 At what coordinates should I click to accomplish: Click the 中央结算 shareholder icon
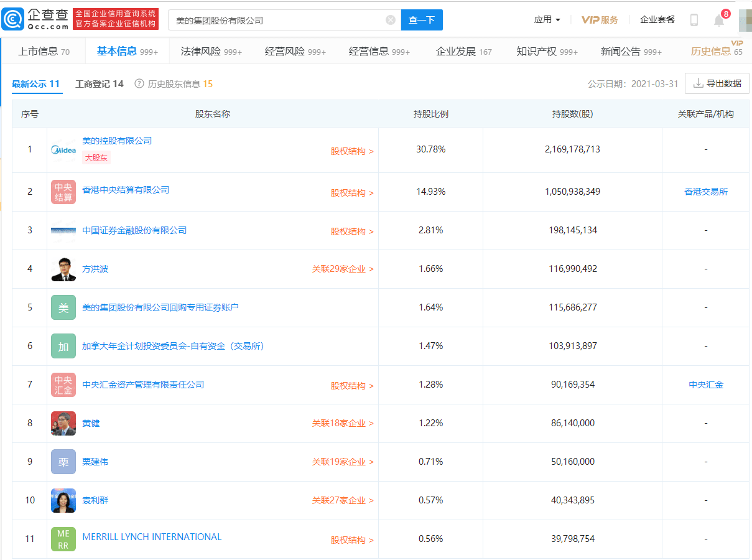63,192
